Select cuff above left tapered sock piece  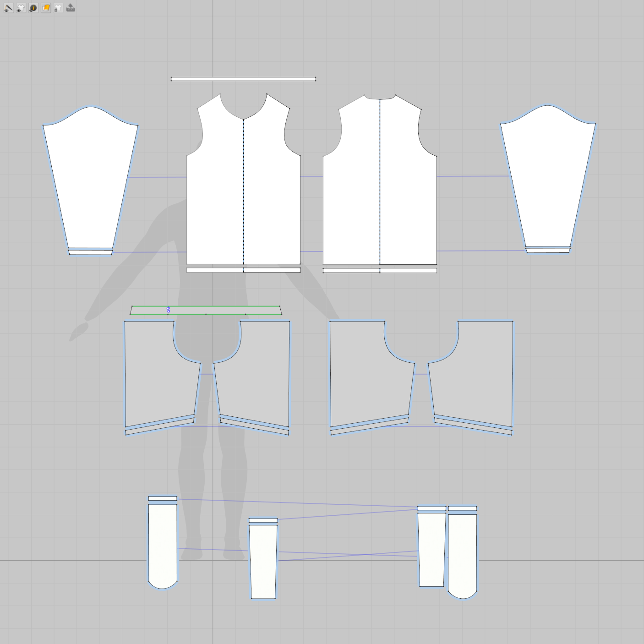tap(263, 520)
